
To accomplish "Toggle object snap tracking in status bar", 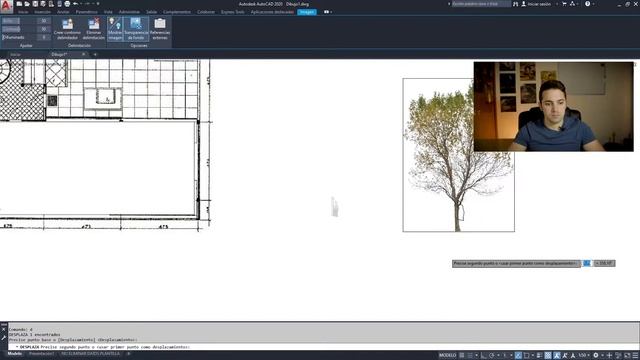I will coord(518,356).
